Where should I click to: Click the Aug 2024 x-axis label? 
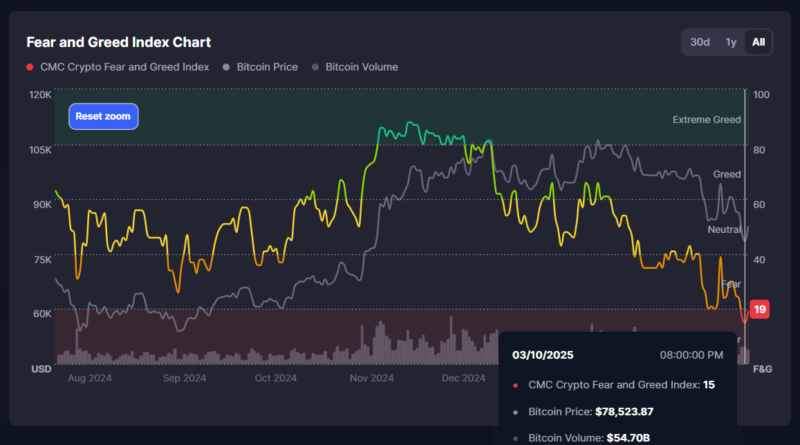pos(89,379)
